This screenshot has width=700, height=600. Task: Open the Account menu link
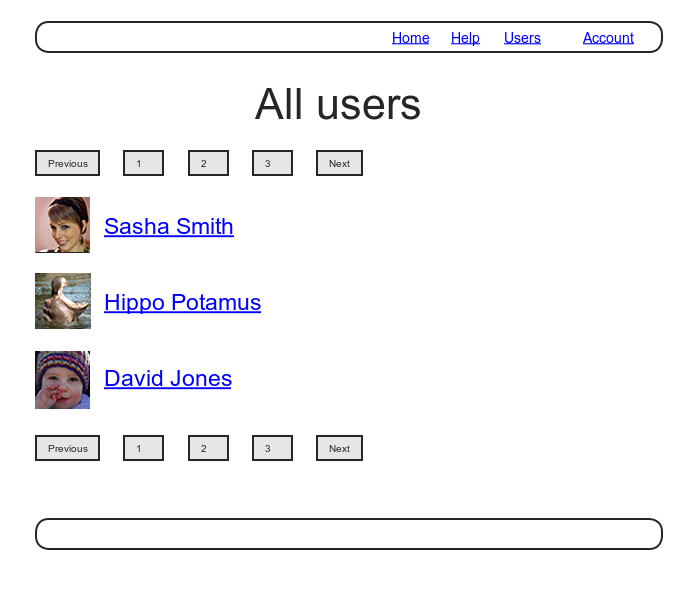(608, 38)
